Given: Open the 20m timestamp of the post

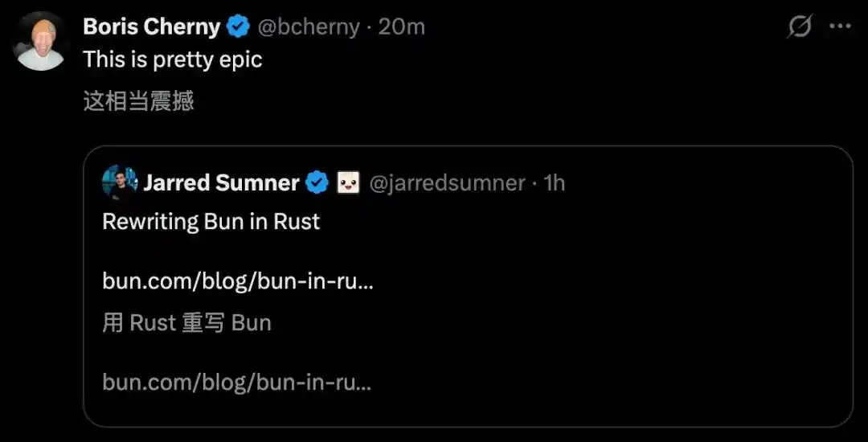Looking at the screenshot, I should pos(401,27).
